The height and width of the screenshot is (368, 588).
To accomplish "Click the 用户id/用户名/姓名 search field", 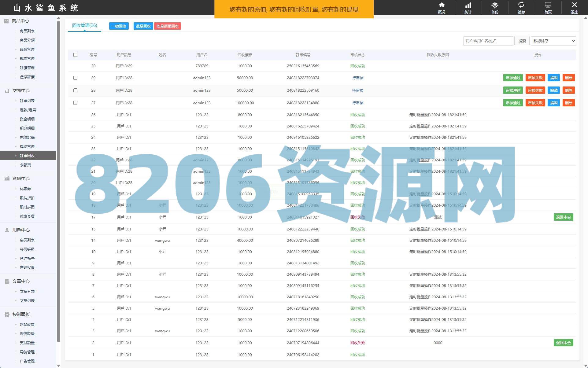I will 488,41.
